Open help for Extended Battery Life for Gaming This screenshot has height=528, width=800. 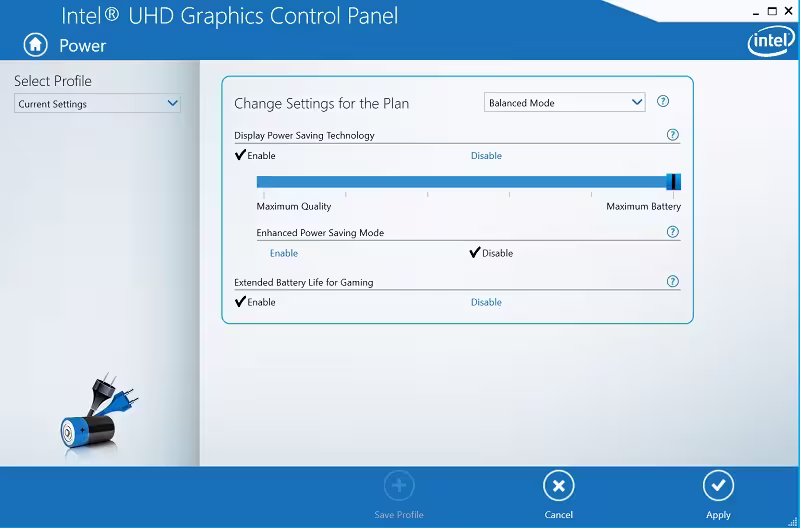(x=672, y=281)
